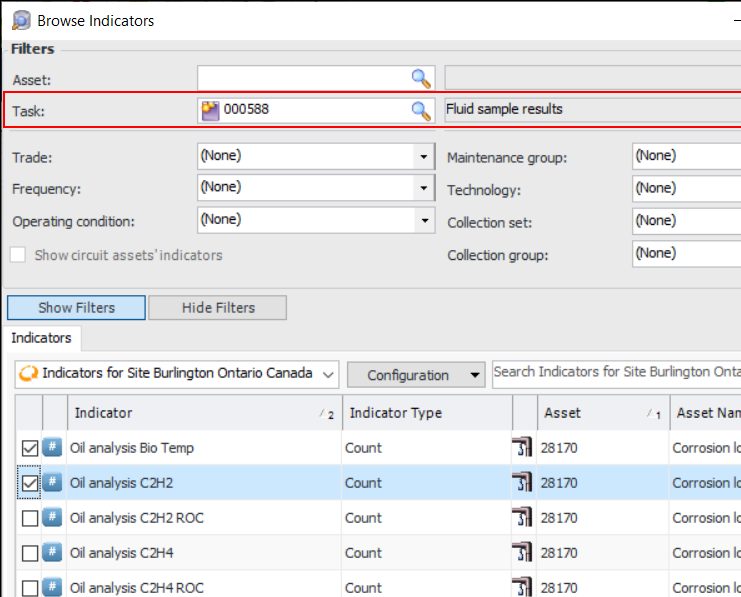Click the Asset field magnifier lookup icon
This screenshot has height=597, width=741.
(x=421, y=79)
